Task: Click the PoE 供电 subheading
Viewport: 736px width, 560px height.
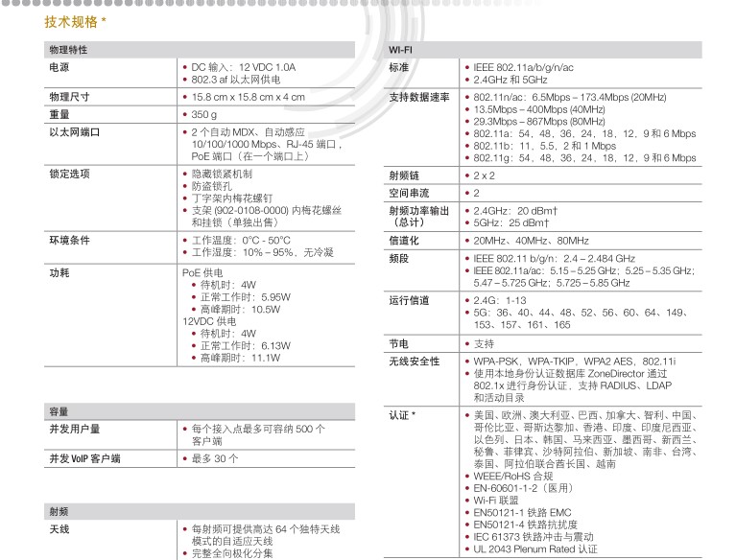Action: (202, 272)
